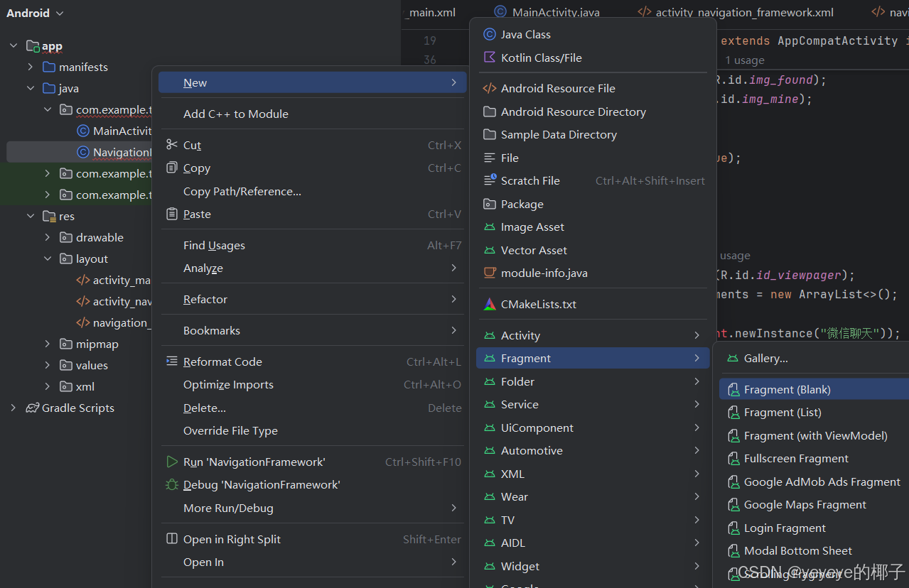Click the CMakeLists.txt triangle icon
This screenshot has height=588, width=909.
coord(489,304)
